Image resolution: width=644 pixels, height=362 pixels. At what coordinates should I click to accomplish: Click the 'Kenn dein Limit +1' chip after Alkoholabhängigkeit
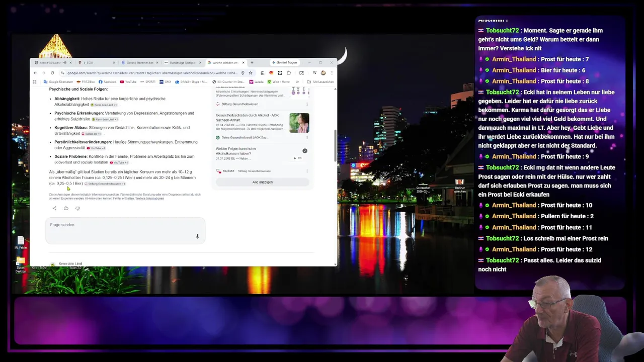click(104, 105)
